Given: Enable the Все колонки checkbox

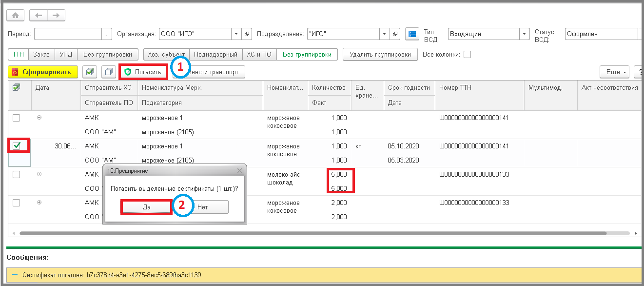Looking at the screenshot, I should 467,54.
